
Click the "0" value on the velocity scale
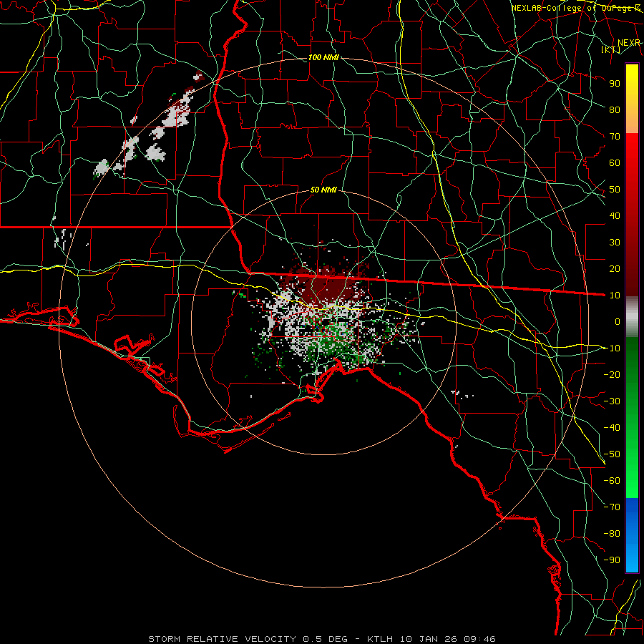pyautogui.click(x=618, y=321)
